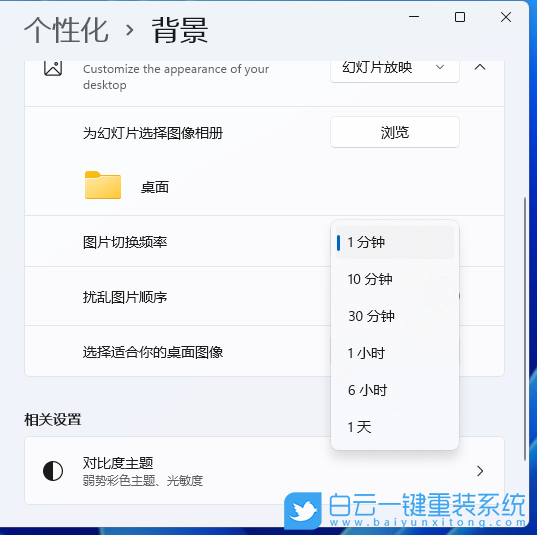This screenshot has height=535, width=537.
Task: Collapse the background section with the up chevron
Action: coord(480,67)
